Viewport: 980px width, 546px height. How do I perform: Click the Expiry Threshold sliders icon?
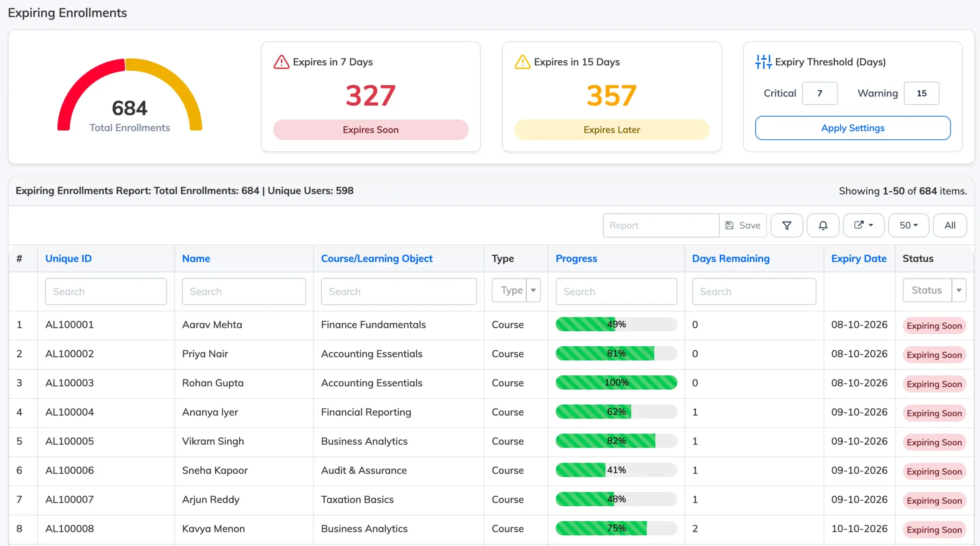pos(763,62)
